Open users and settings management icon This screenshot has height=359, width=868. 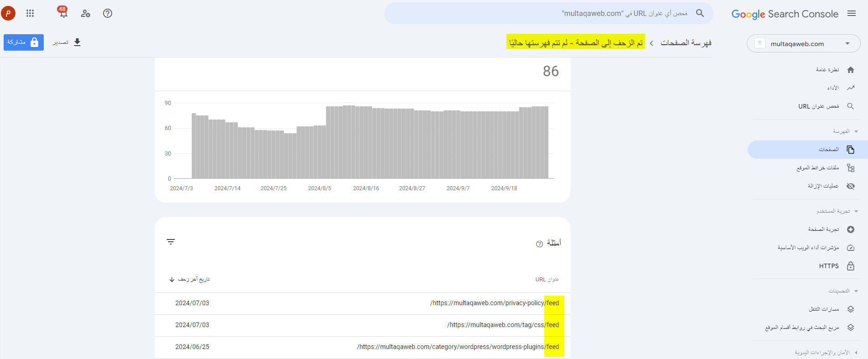(86, 13)
